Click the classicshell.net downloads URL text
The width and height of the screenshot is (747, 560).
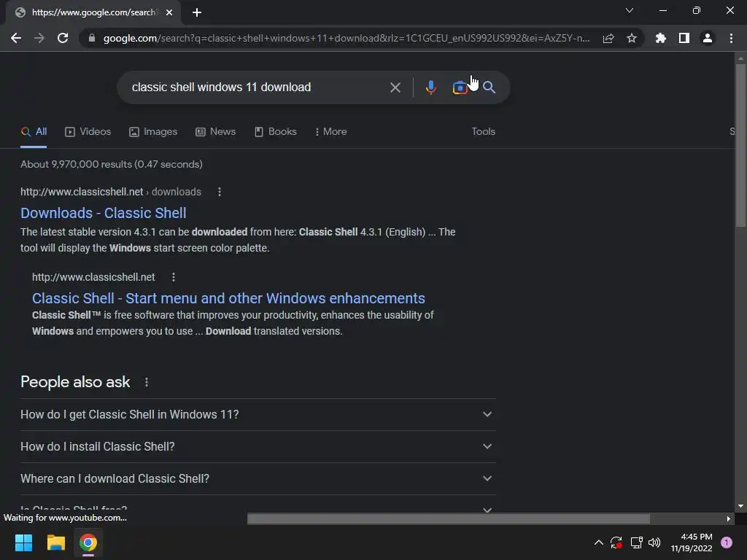pos(111,192)
